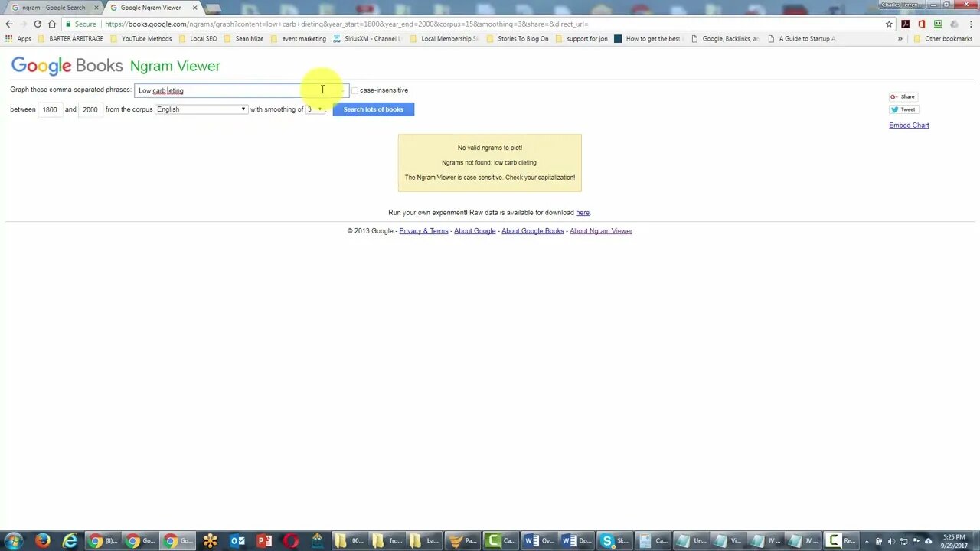Open the event marketing bookmark folder
This screenshot has height=551, width=980.
coord(298,38)
